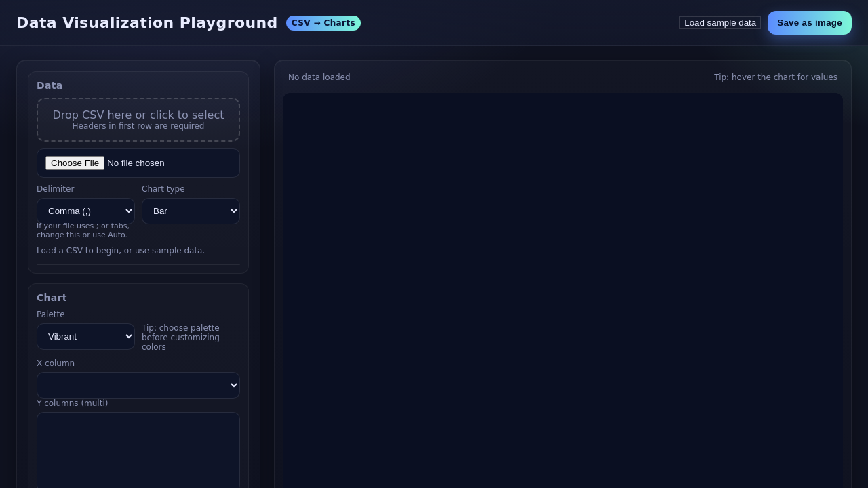The width and height of the screenshot is (868, 488).
Task: Open the Delimiter dropdown
Action: 85,211
